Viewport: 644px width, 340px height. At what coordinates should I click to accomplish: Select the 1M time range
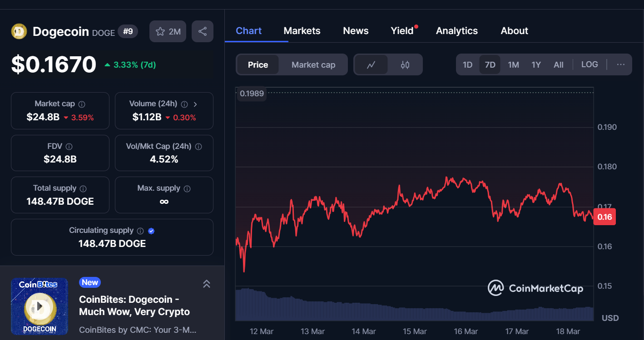coord(513,64)
